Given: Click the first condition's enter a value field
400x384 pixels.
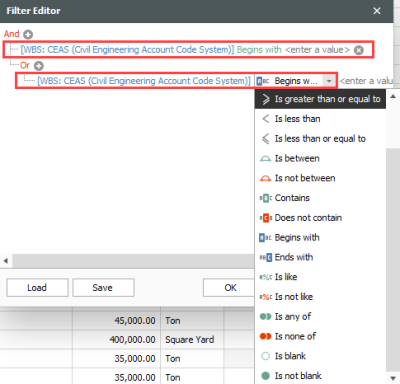Looking at the screenshot, I should pos(317,50).
